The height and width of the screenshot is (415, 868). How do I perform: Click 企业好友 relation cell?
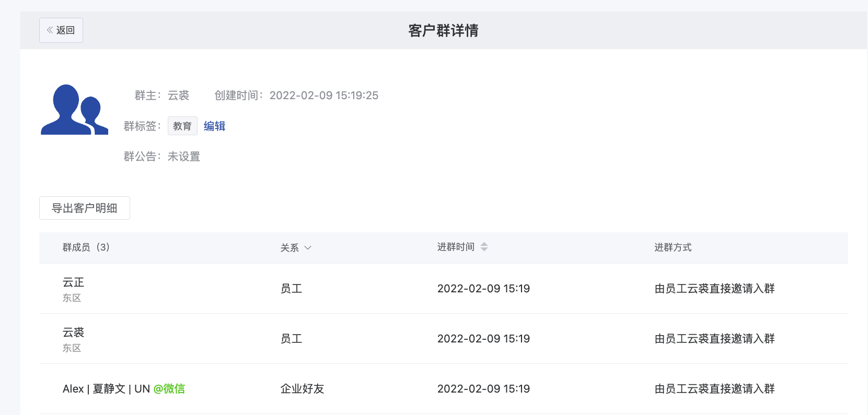pyautogui.click(x=303, y=389)
